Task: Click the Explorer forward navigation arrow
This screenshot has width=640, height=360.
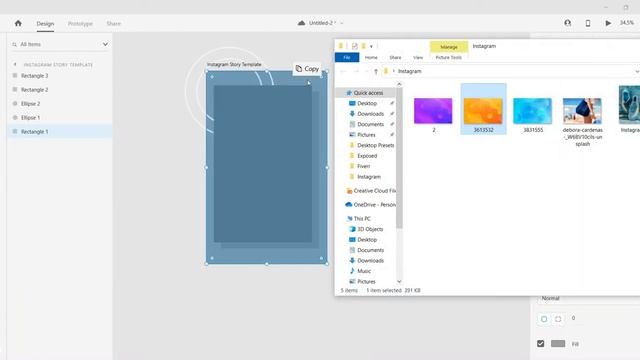Action: click(x=356, y=71)
